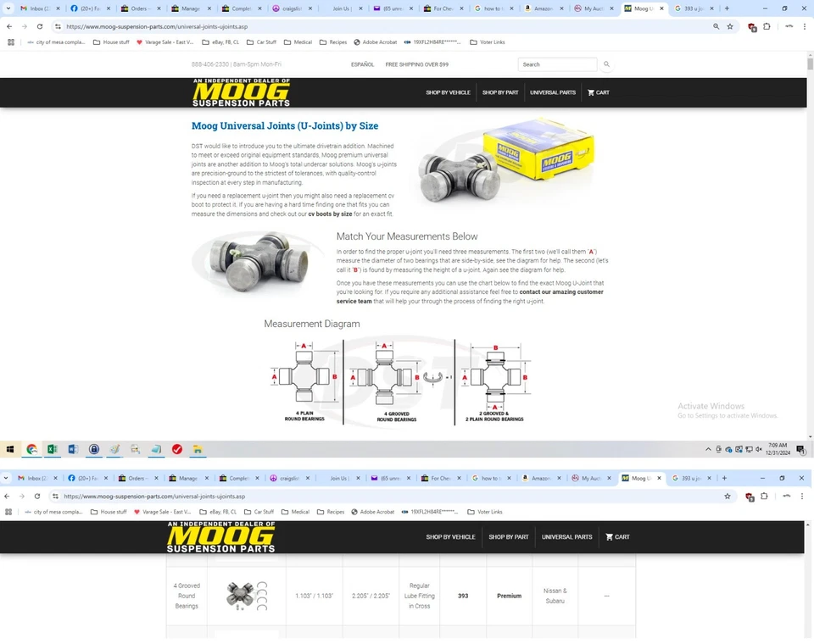814x644 pixels.
Task: Expand eBay, FB, CL bookmark folder in lower window
Action: [x=218, y=512]
